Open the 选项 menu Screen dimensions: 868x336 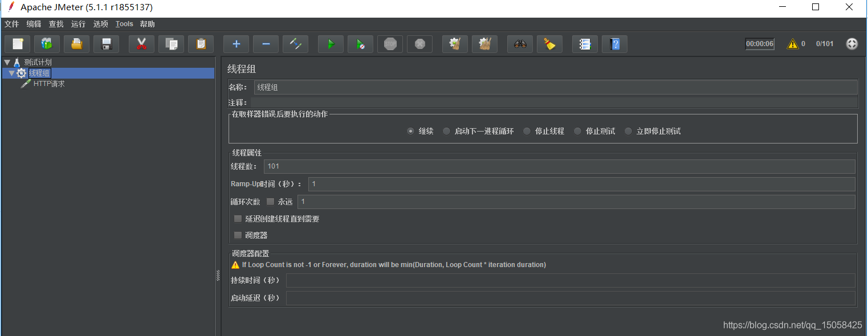[100, 24]
